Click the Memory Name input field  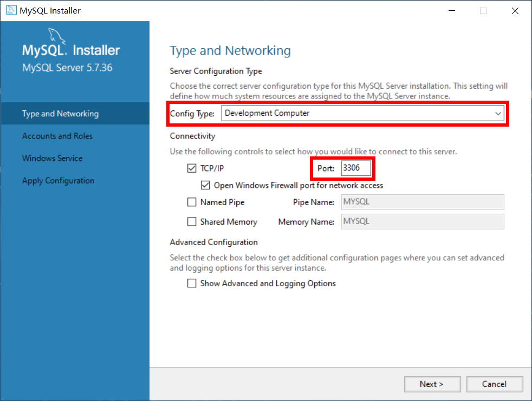[x=423, y=222]
